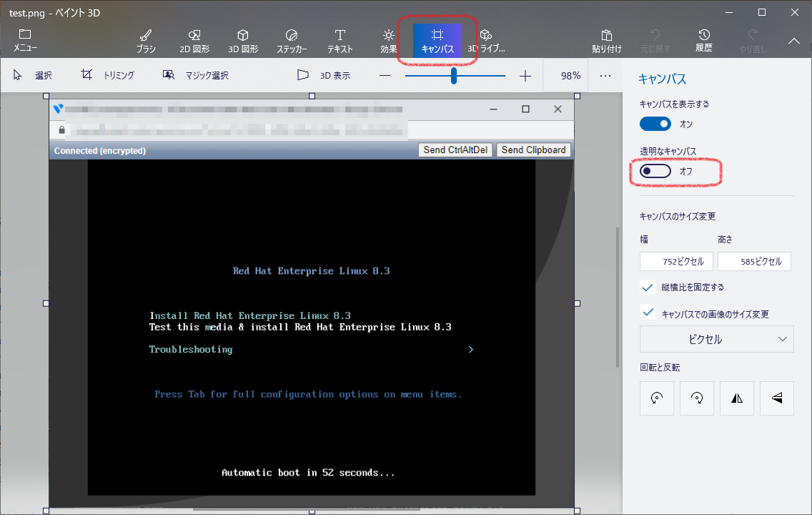Click the arrow beside Troubleshooting

[471, 349]
